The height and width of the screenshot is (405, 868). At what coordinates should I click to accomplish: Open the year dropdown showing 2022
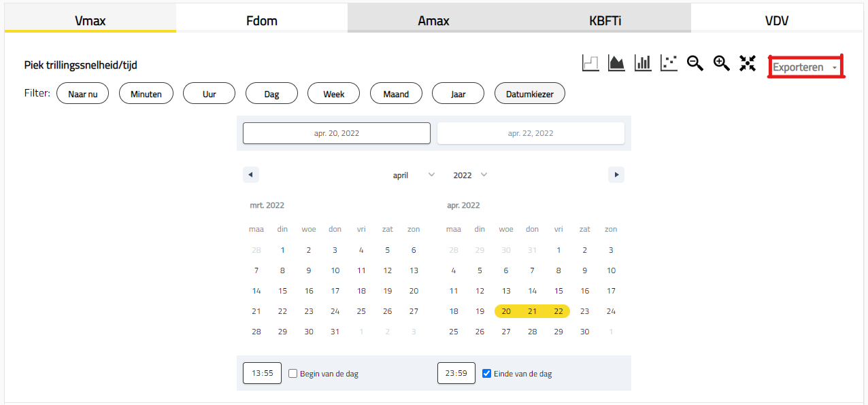(x=470, y=175)
